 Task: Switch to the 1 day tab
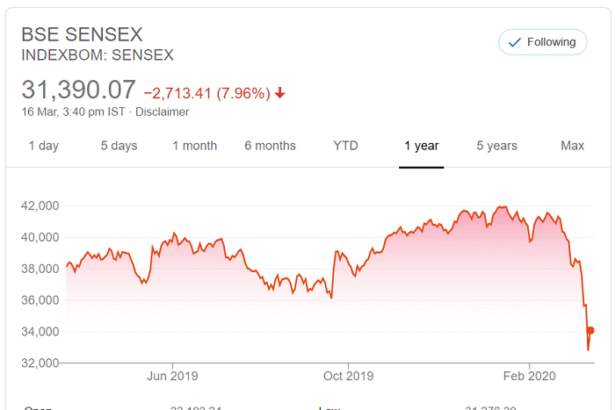[x=43, y=146]
